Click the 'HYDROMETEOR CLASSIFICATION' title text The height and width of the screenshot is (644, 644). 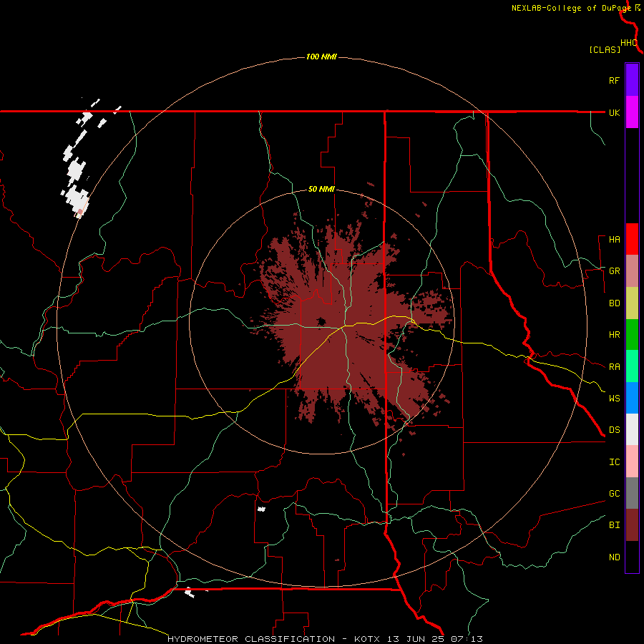tap(251, 639)
